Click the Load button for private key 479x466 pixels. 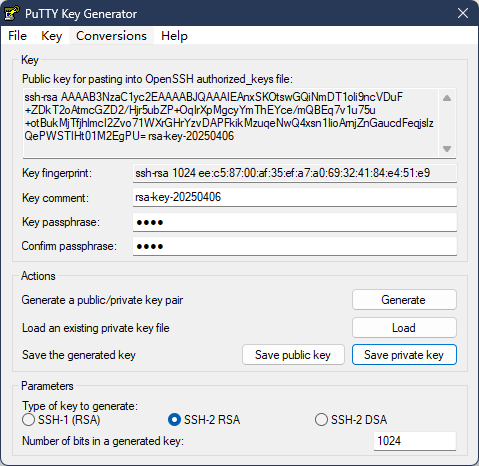pos(404,328)
